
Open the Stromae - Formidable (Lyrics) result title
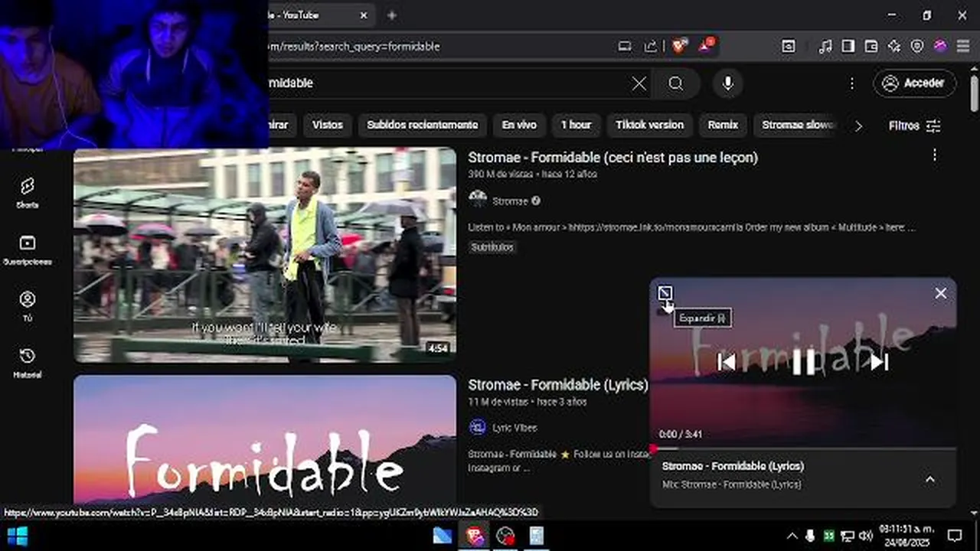(558, 385)
